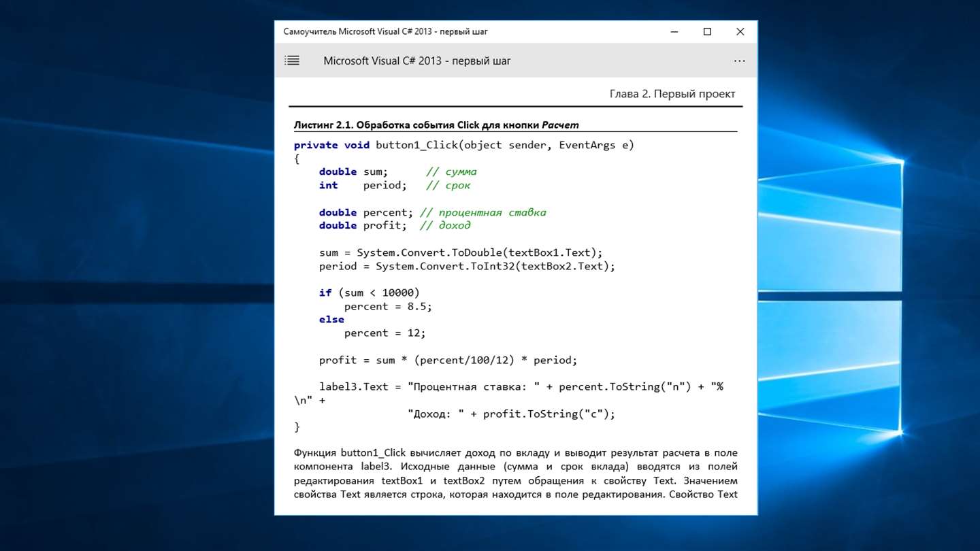Click the header 'Microsoft Visual C# 2013 - первый шаг'
Screen dimensions: 980x551
[x=417, y=61]
